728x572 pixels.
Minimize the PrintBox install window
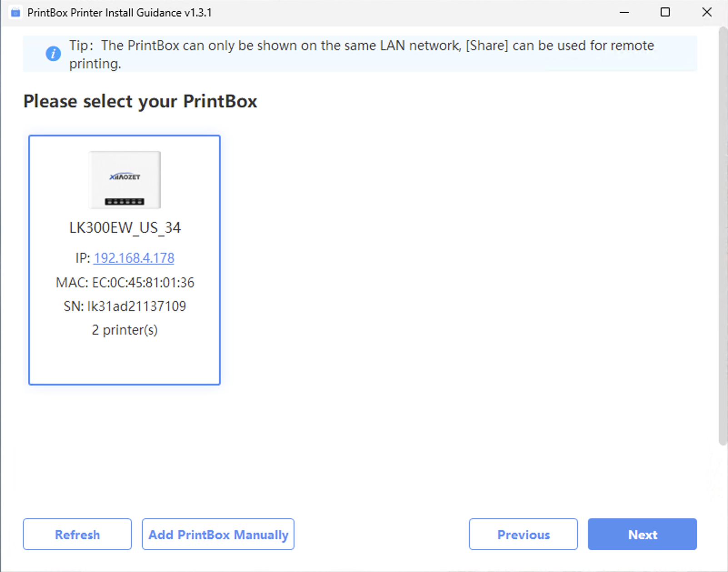623,12
